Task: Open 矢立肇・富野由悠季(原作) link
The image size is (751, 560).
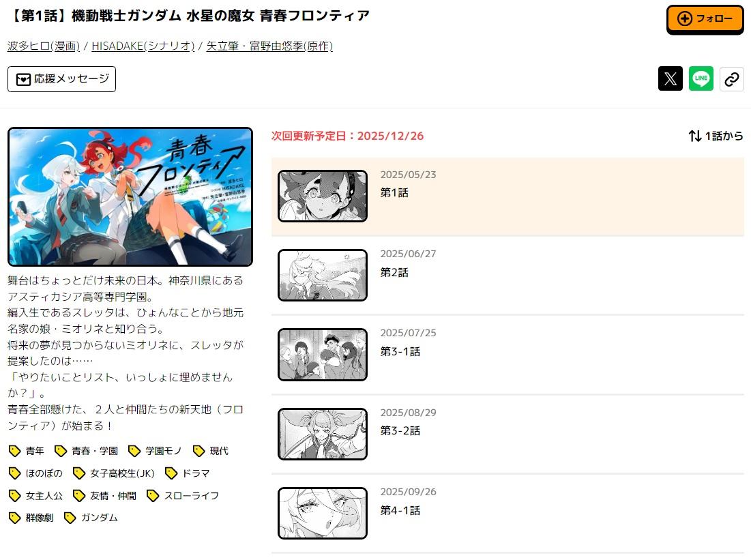Action: [269, 46]
